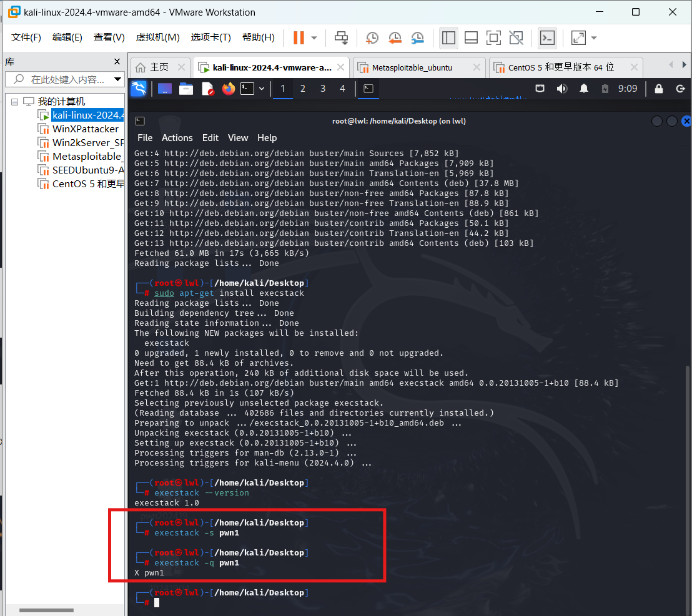The image size is (692, 616).
Task: Open the 查看(V) menu
Action: pyautogui.click(x=109, y=37)
